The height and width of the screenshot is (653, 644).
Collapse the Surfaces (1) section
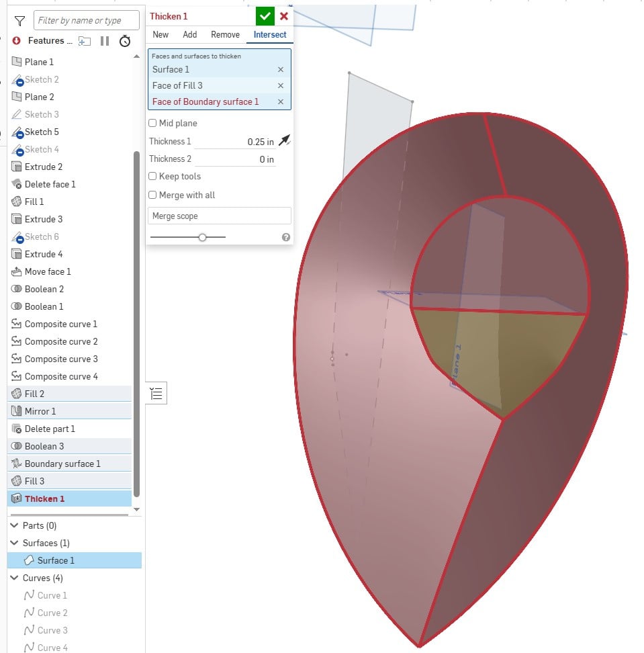[x=13, y=543]
